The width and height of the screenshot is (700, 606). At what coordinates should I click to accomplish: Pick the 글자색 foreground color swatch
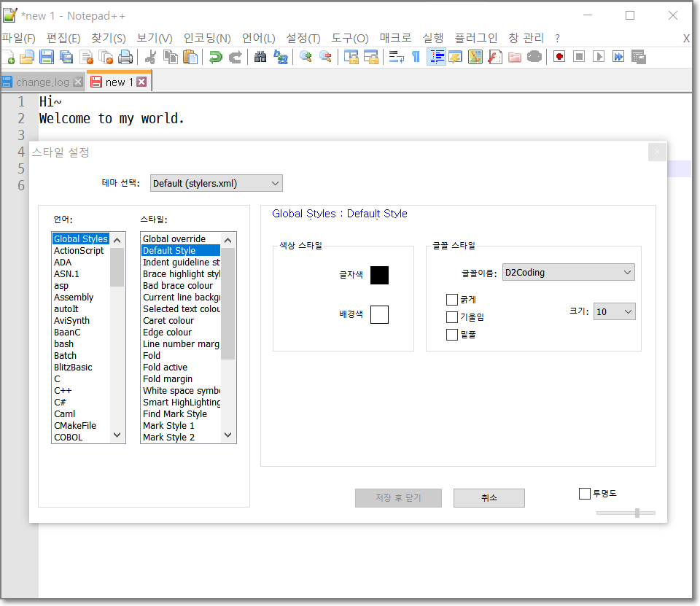coord(379,275)
